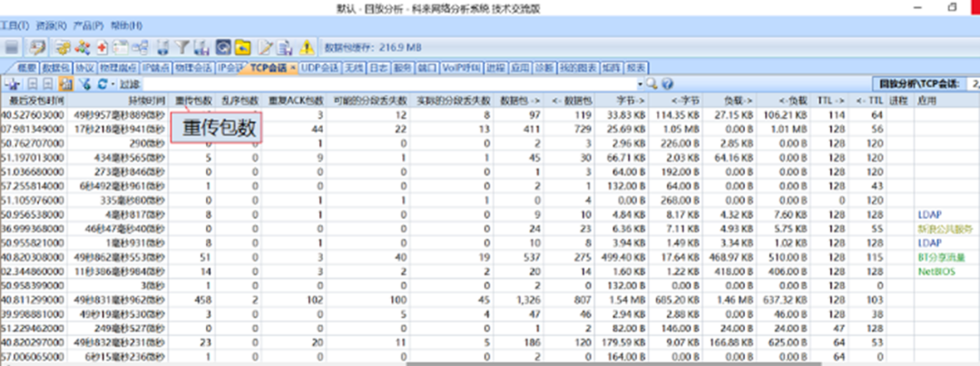This screenshot has width=980, height=366.
Task: Click the calendar-like table toolbar icon
Action: (120, 47)
